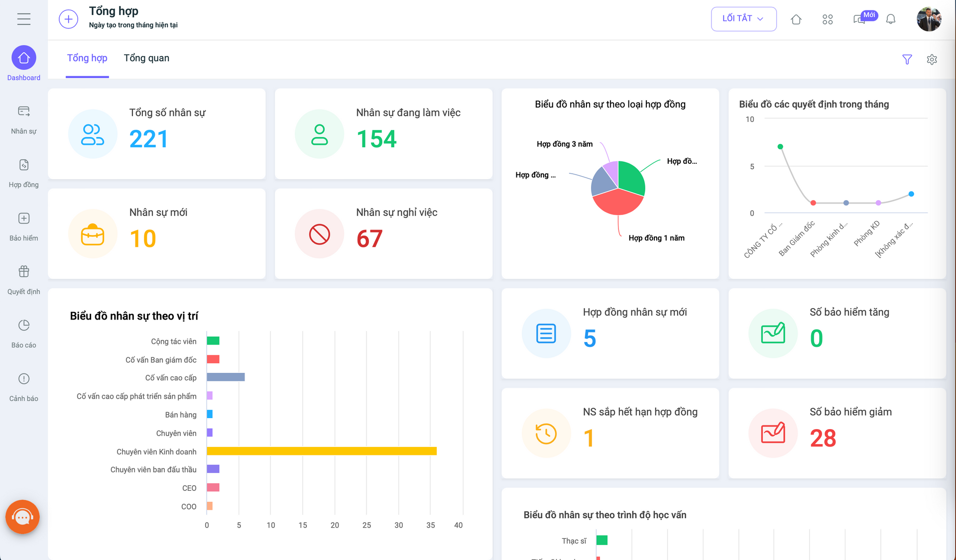Click green data point on decisions chart
The height and width of the screenshot is (560, 956).
point(780,146)
